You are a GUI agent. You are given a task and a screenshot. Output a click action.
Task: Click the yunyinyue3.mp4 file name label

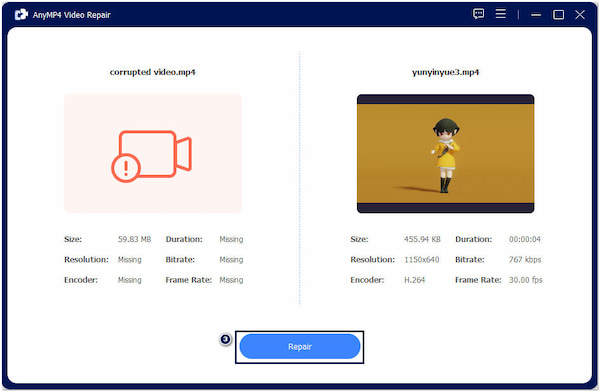click(445, 72)
